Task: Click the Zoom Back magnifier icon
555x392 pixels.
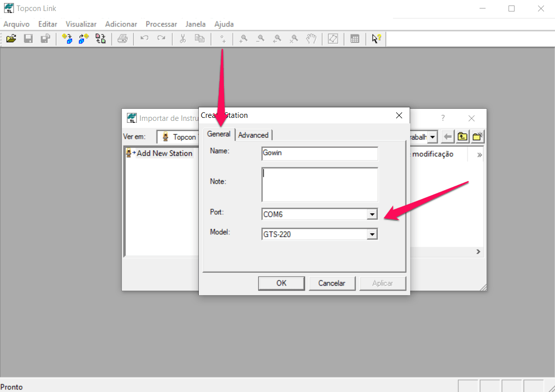Action: (277, 38)
